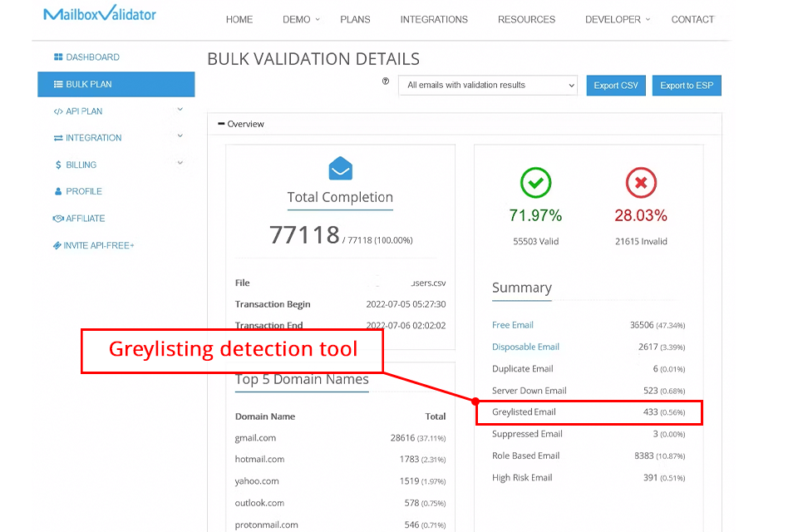
Task: Open DASHBOARD in the sidebar
Action: pos(92,57)
